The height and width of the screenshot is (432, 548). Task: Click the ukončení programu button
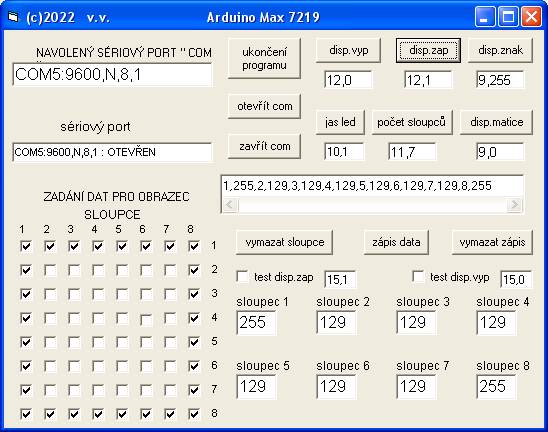pyautogui.click(x=264, y=58)
